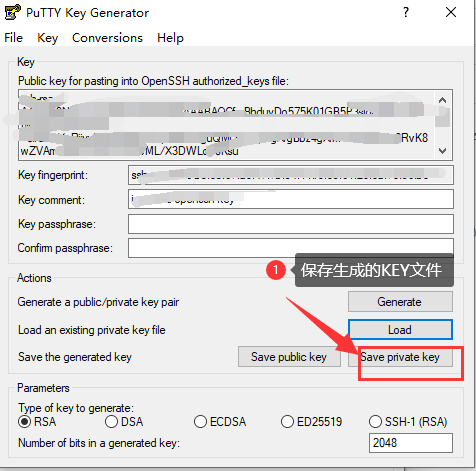The height and width of the screenshot is (471, 476).
Task: Click the Key fingerprint field
Action: coord(291,175)
